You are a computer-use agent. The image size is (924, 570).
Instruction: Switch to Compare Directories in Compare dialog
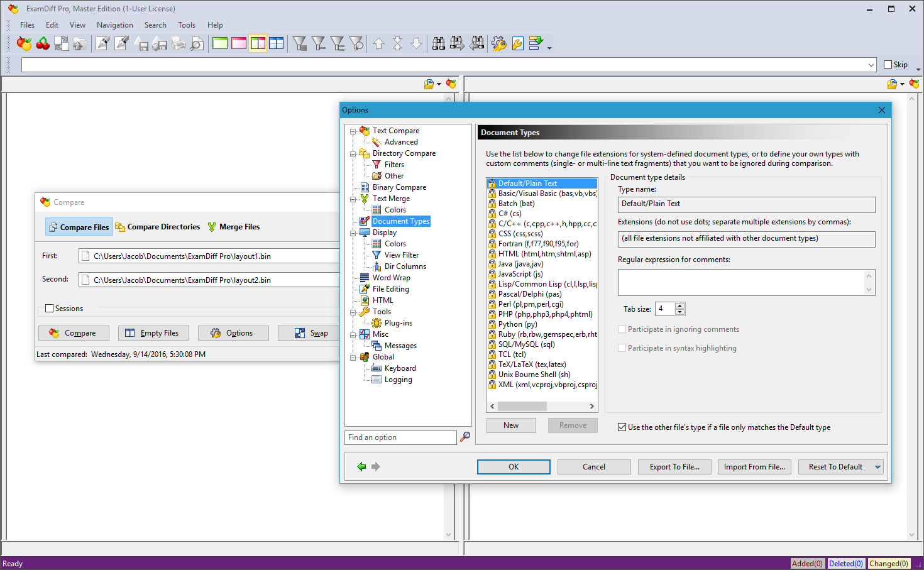[x=158, y=227]
